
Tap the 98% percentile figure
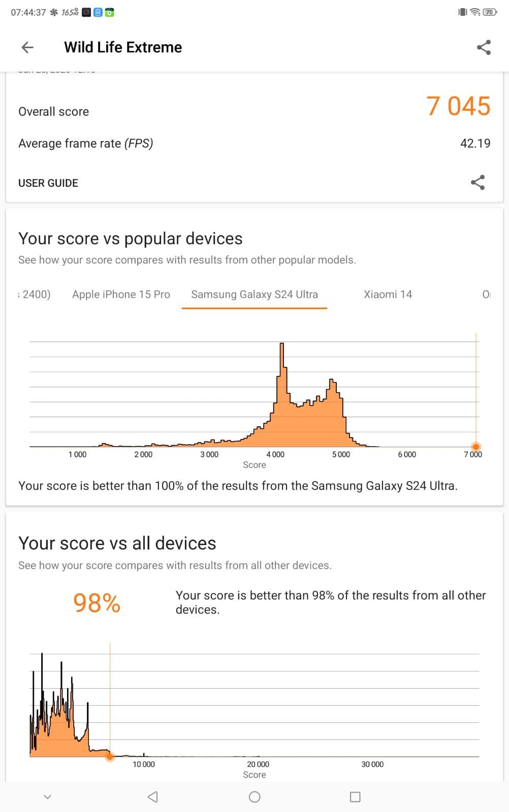97,603
